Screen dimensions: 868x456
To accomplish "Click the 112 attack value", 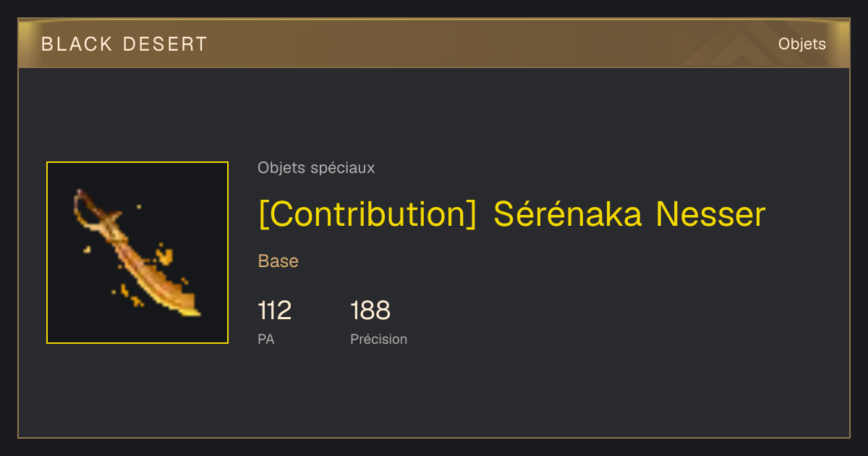I will tap(275, 311).
